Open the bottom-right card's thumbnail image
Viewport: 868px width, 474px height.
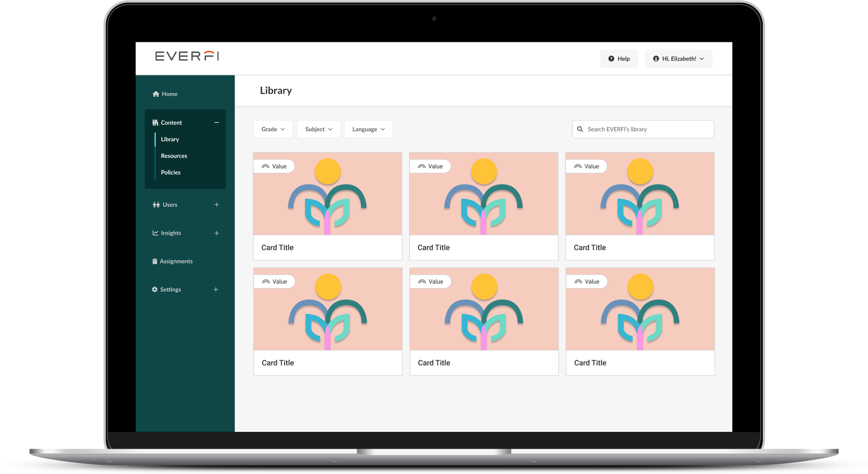point(640,309)
